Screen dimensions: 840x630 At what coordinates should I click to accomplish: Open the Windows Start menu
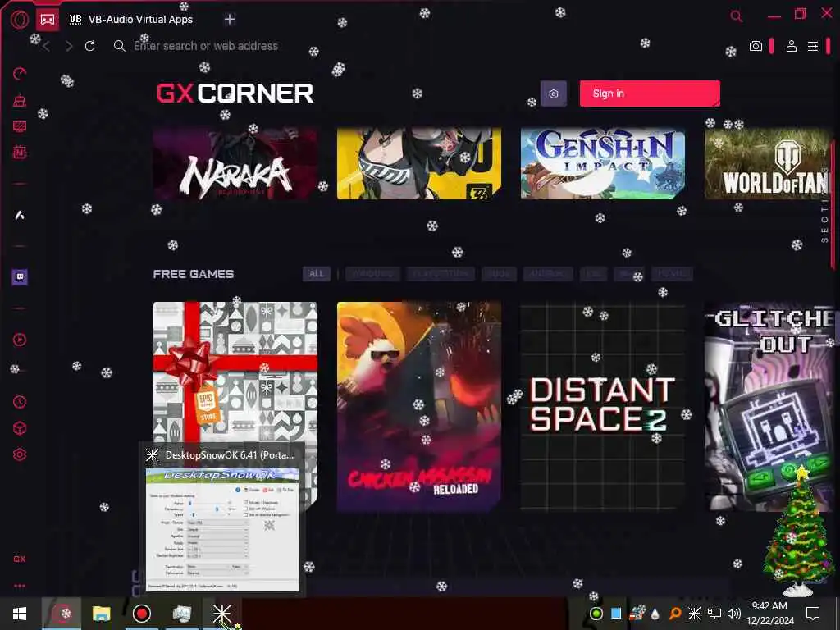tap(20, 614)
